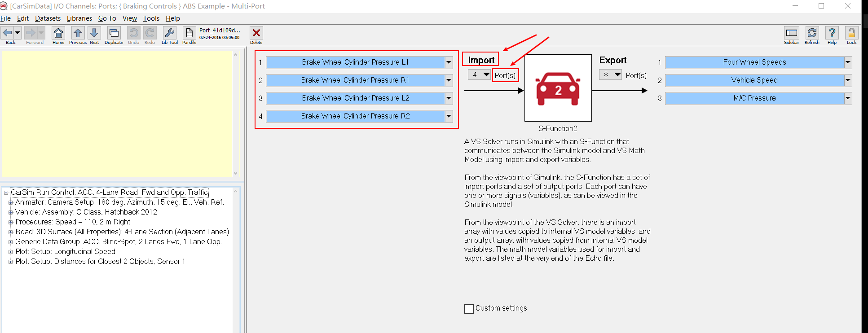
Task: Select Road: 3D Surface 4-Lane Section item
Action: (122, 232)
